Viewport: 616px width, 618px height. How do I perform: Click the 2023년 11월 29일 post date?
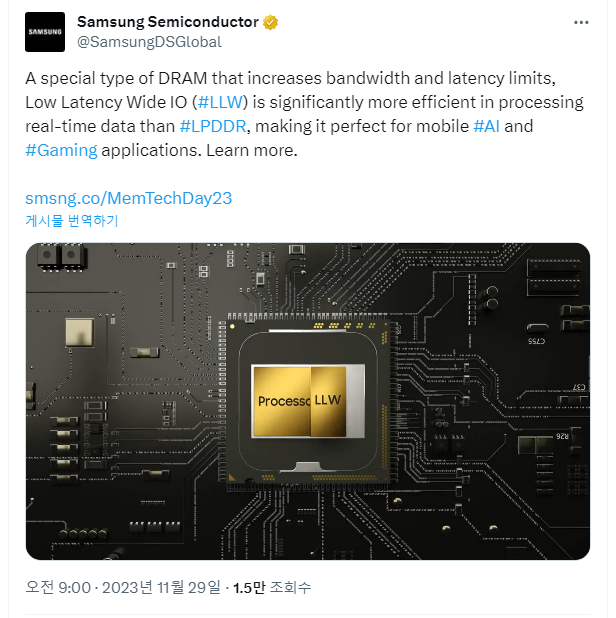pyautogui.click(x=161, y=587)
